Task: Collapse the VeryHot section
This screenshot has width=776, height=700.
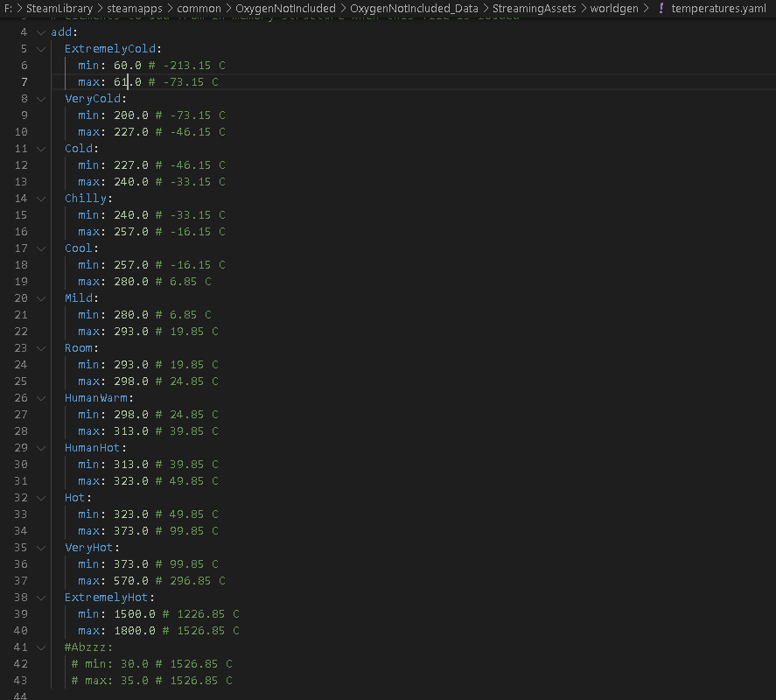Action: tap(41, 548)
